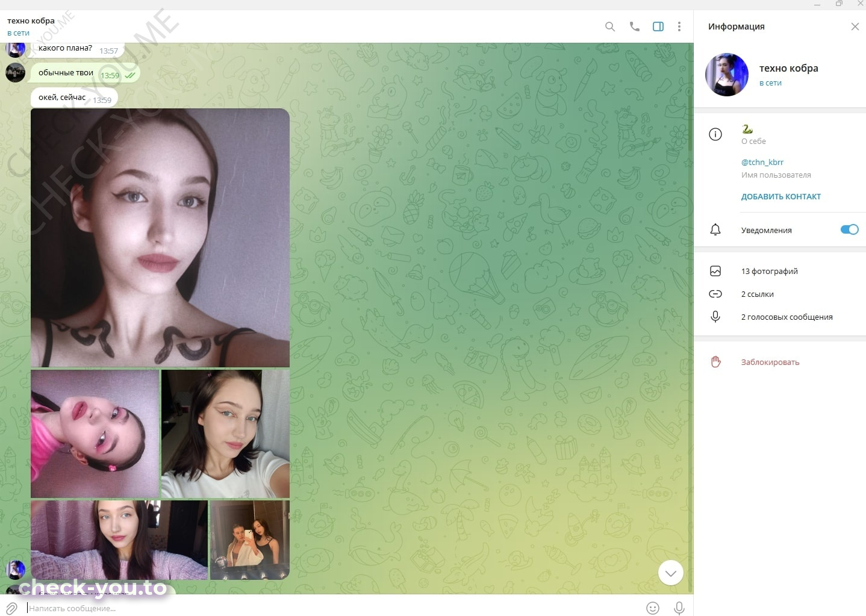Search within the chat using magnifier icon
866x616 pixels.
click(x=610, y=26)
